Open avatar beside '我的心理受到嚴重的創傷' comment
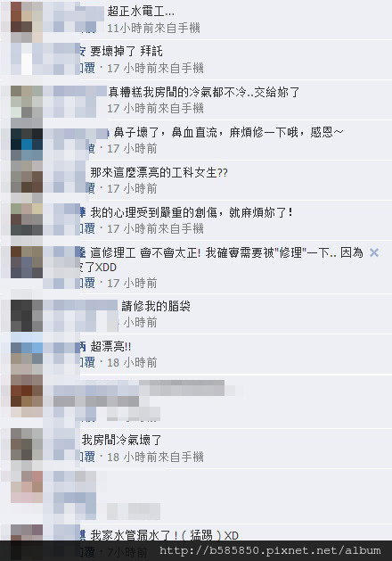Screen dimensions: 392x561 pos(27,219)
